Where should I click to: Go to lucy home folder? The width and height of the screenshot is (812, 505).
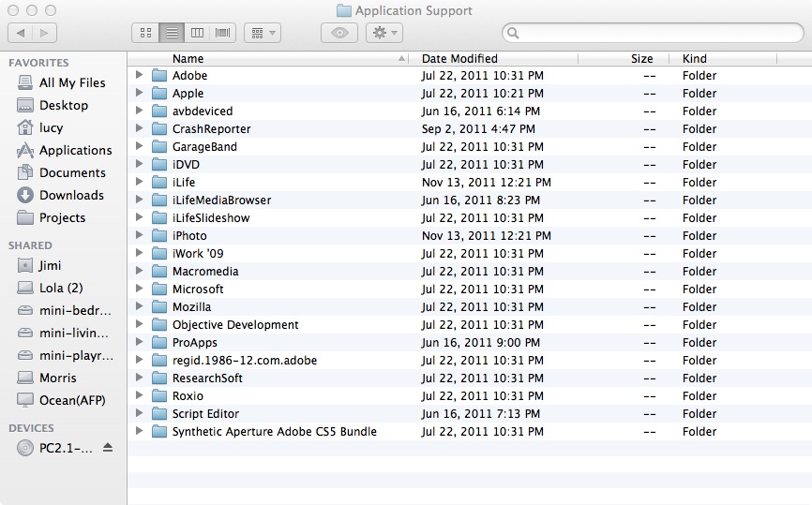51,127
